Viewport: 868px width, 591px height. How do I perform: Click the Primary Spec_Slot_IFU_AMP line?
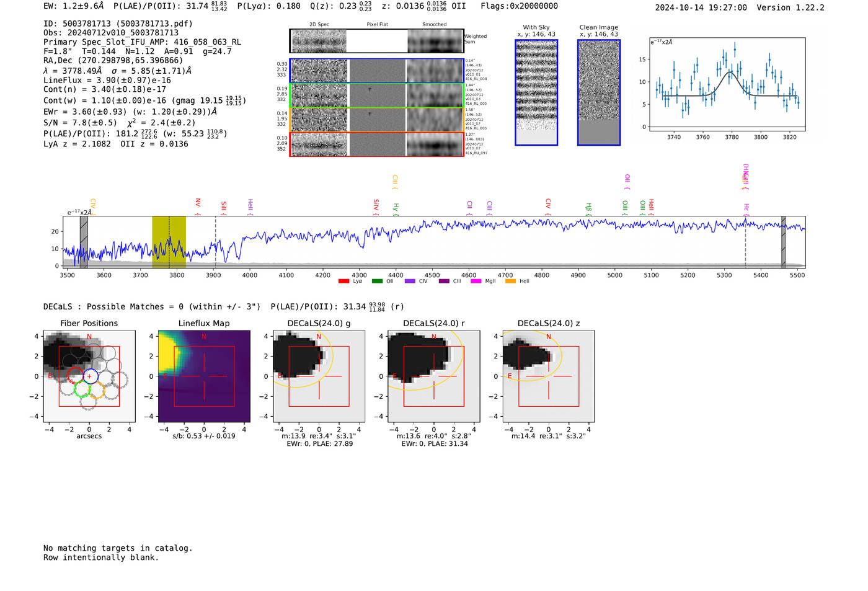pyautogui.click(x=143, y=42)
